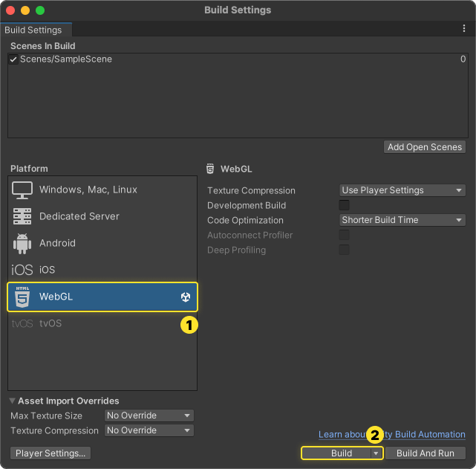
Task: Maximize the window with green button
Action: coord(40,10)
